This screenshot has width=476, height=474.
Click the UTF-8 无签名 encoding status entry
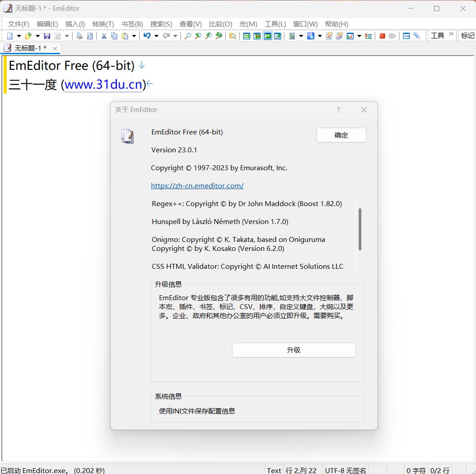(345, 470)
